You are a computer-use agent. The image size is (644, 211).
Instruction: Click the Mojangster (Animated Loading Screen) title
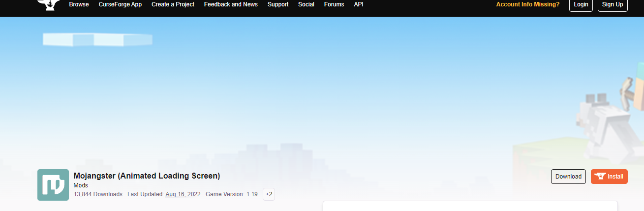[147, 176]
